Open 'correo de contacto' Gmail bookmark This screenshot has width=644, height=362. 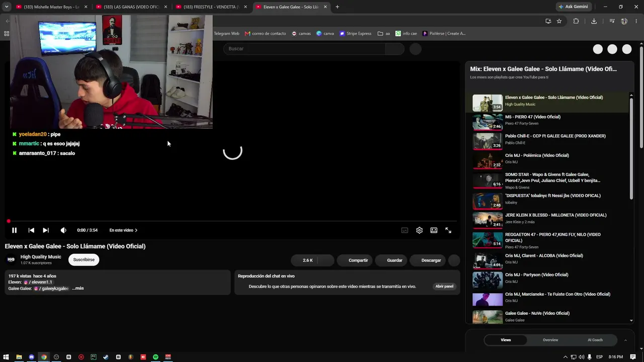265,34
